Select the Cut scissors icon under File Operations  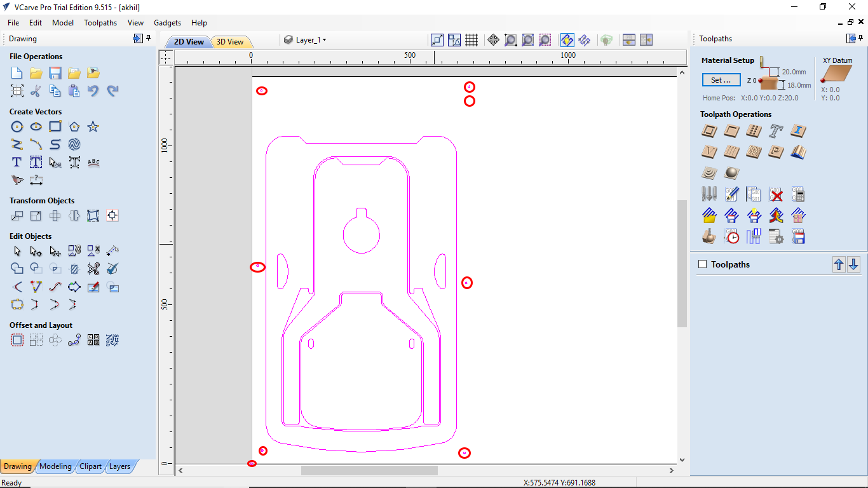[x=36, y=91]
